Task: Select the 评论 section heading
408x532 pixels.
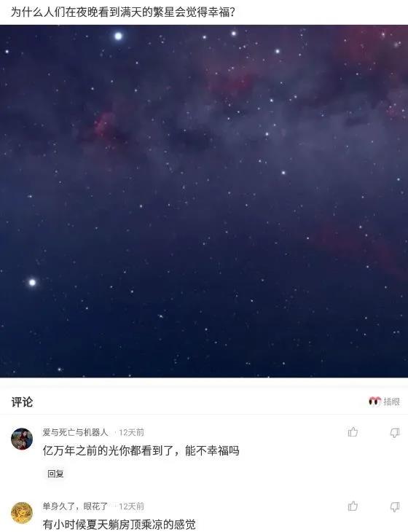Action: point(22,402)
